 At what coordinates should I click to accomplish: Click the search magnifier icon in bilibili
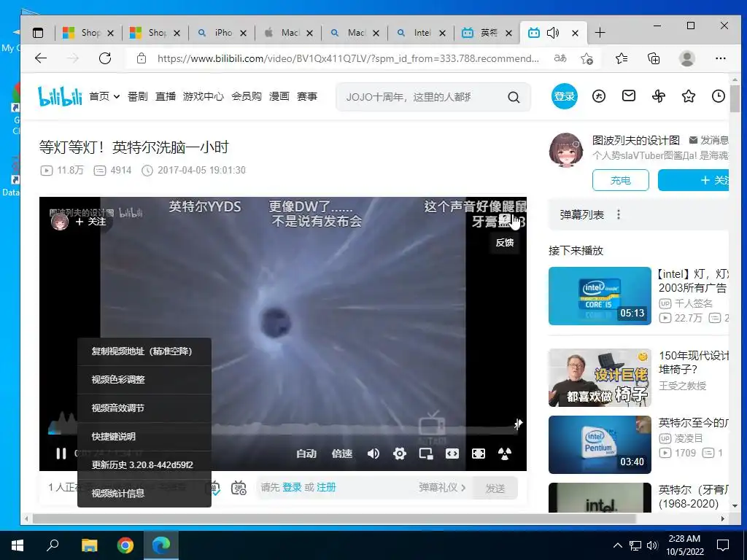(514, 97)
